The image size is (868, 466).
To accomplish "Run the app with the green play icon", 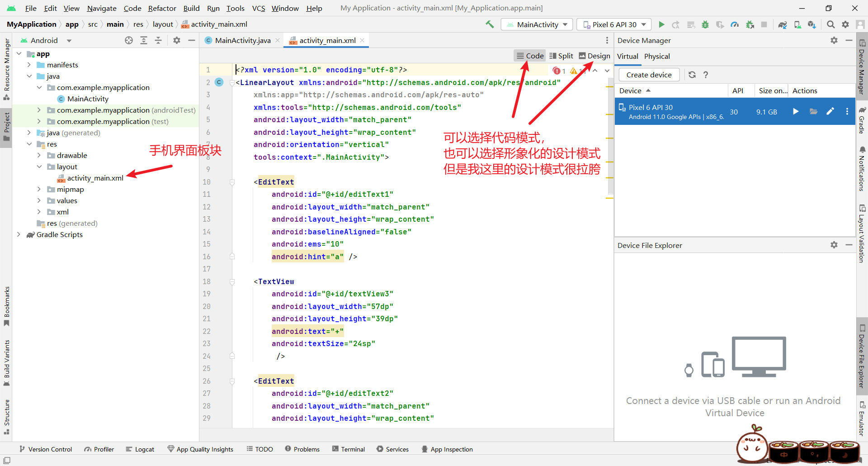I will coord(661,24).
